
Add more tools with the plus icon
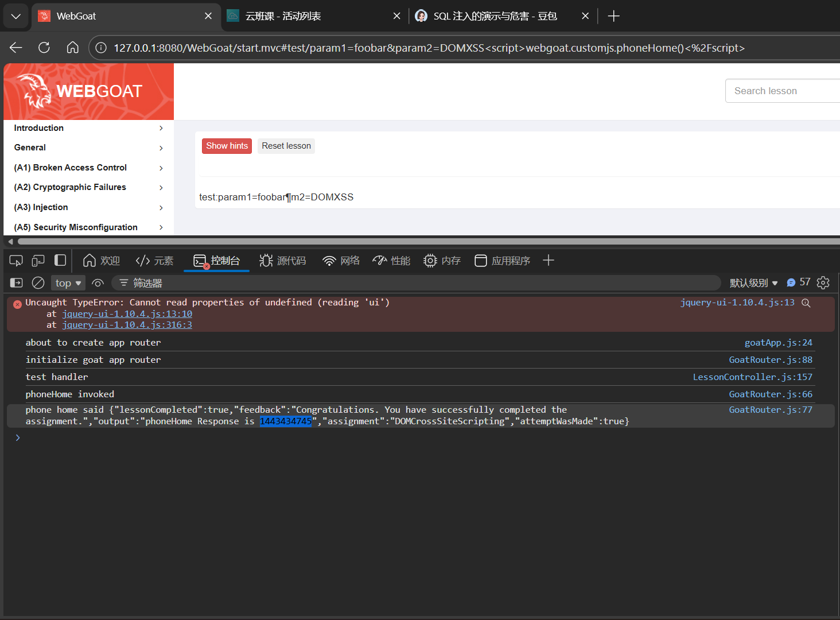549,261
